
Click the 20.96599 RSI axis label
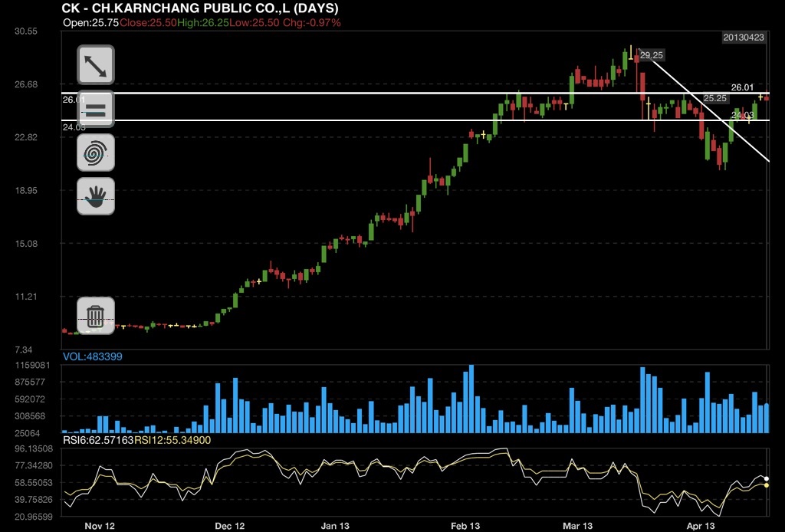click(34, 517)
